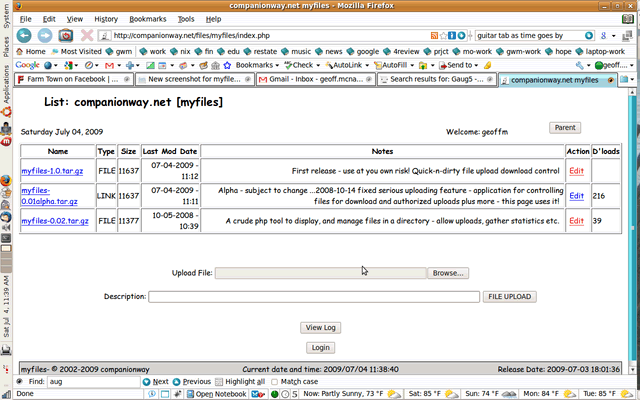The height and width of the screenshot is (400, 640).
Task: Close the New screenshot for myfile tab
Action: (248, 80)
